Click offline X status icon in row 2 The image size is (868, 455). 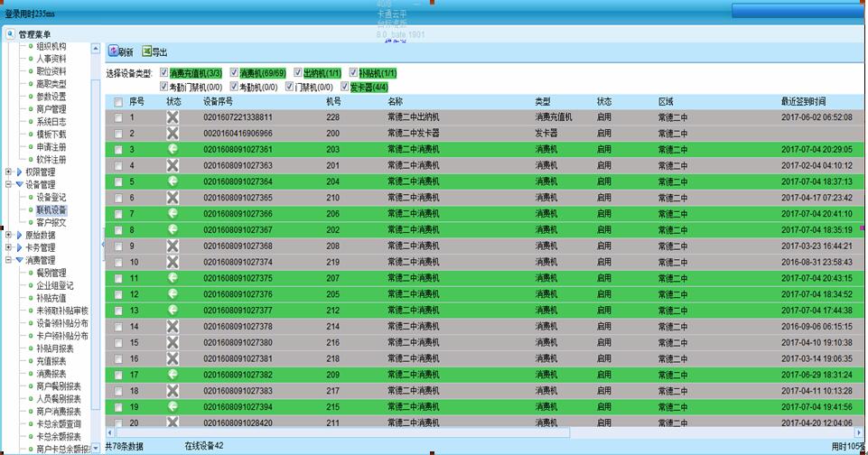tap(173, 133)
